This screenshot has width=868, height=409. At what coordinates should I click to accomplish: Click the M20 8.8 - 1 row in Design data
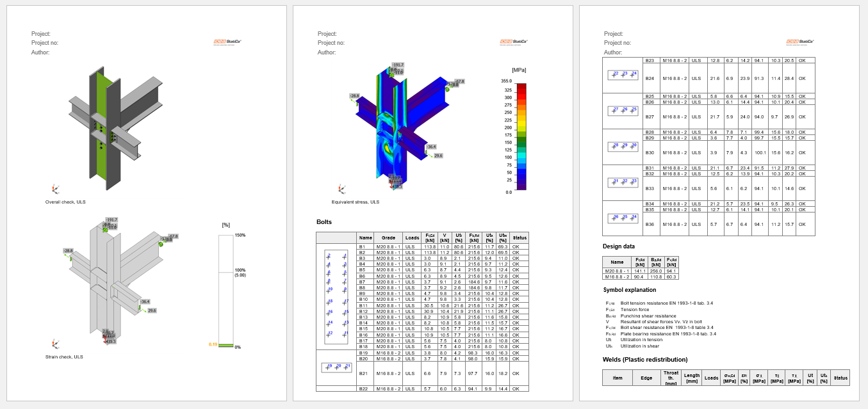point(617,271)
